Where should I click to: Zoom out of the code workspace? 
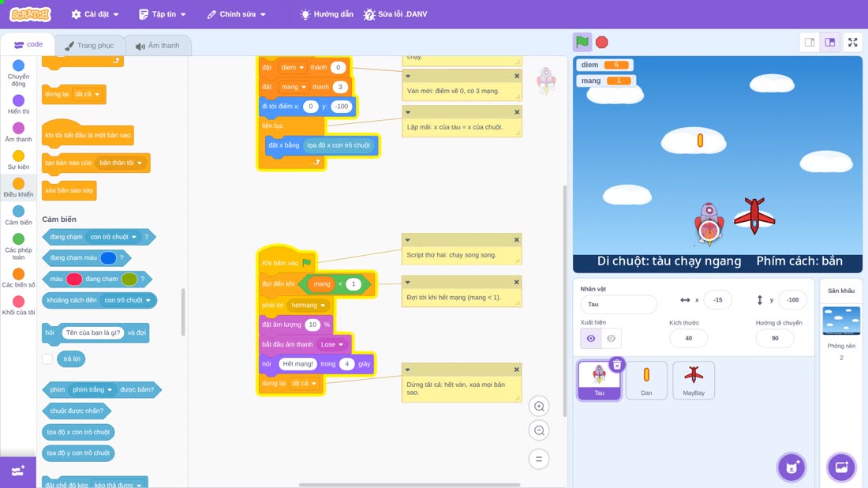539,430
